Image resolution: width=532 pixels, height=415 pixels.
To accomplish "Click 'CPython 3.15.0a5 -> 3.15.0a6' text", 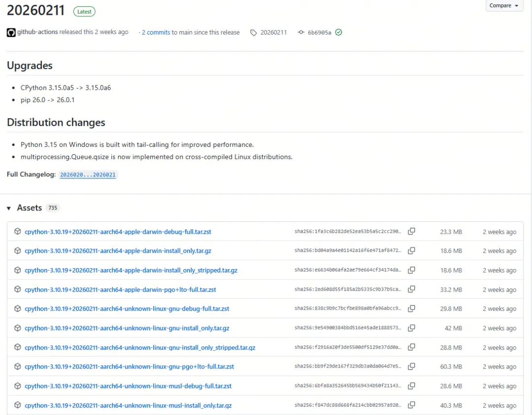I will (66, 88).
